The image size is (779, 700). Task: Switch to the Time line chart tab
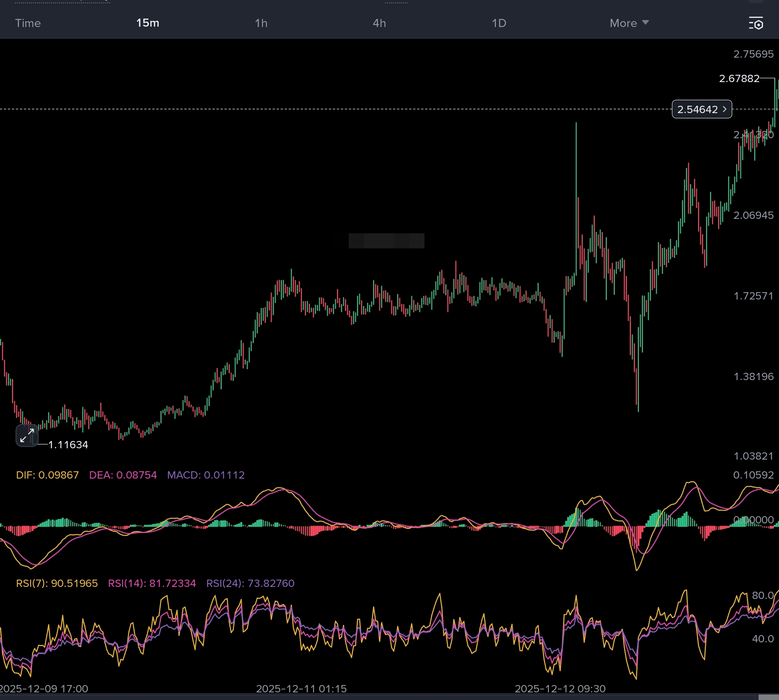(28, 23)
